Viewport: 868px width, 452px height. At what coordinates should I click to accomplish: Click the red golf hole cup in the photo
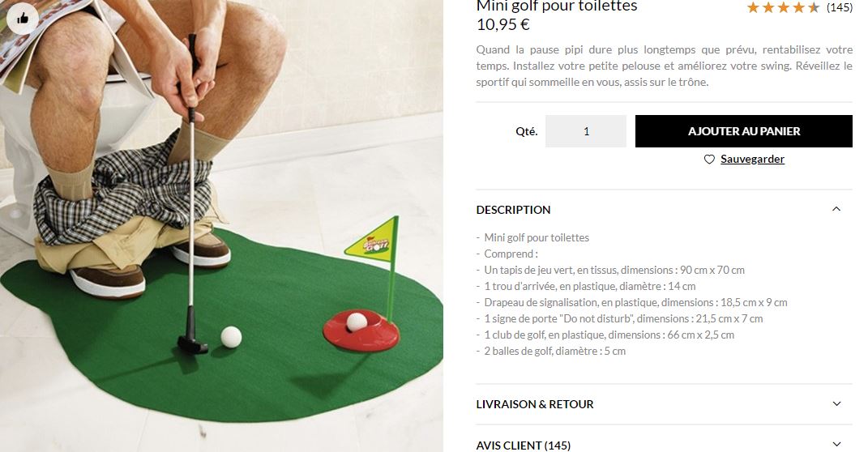tap(361, 330)
